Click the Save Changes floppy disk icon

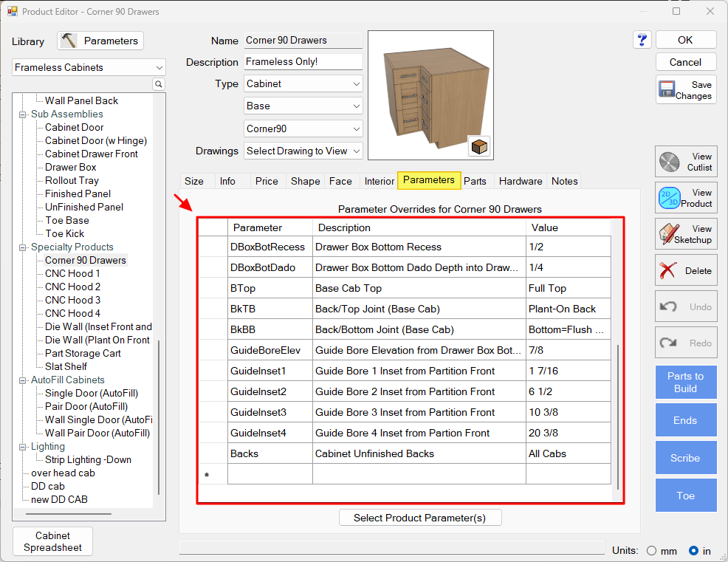667,90
